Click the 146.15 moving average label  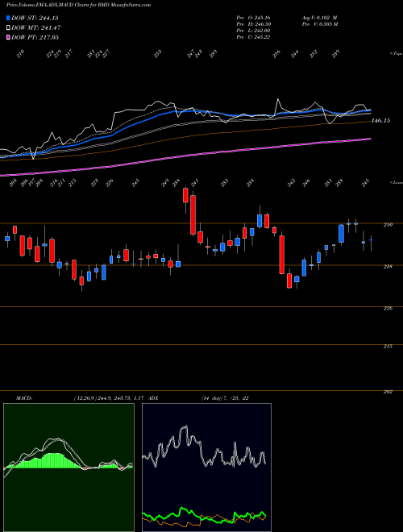tap(381, 120)
